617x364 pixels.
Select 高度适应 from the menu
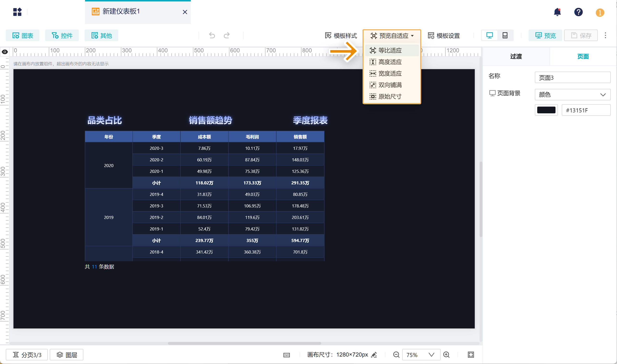click(390, 62)
